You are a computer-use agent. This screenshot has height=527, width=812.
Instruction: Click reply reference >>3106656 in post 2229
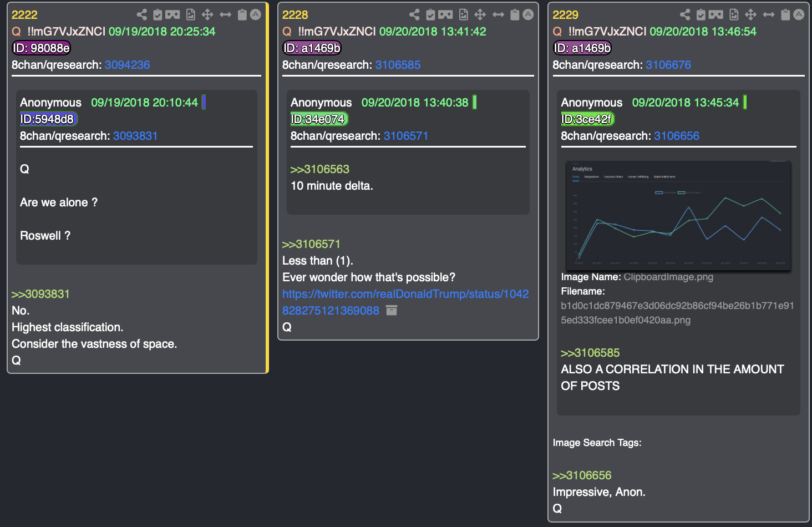click(582, 475)
